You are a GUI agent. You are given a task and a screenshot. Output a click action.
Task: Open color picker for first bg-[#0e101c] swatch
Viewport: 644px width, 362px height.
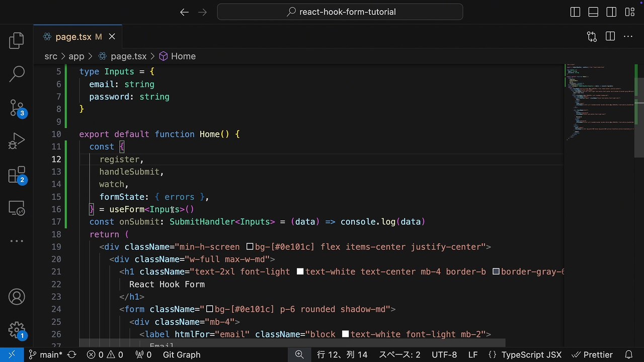pos(250,247)
